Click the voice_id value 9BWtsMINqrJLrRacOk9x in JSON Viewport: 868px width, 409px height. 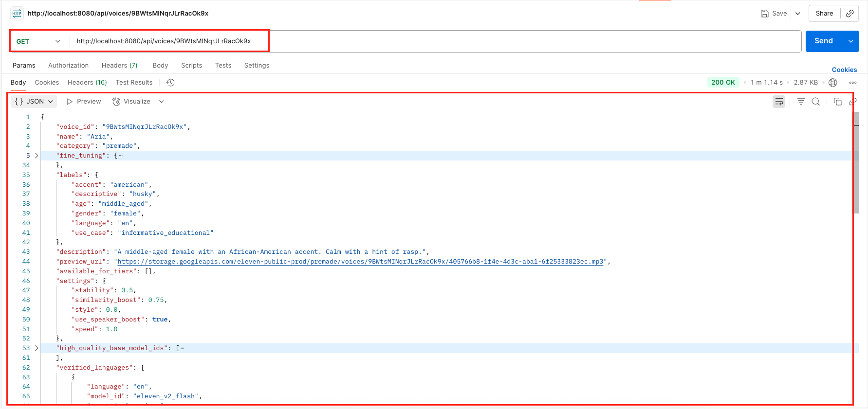click(x=145, y=127)
